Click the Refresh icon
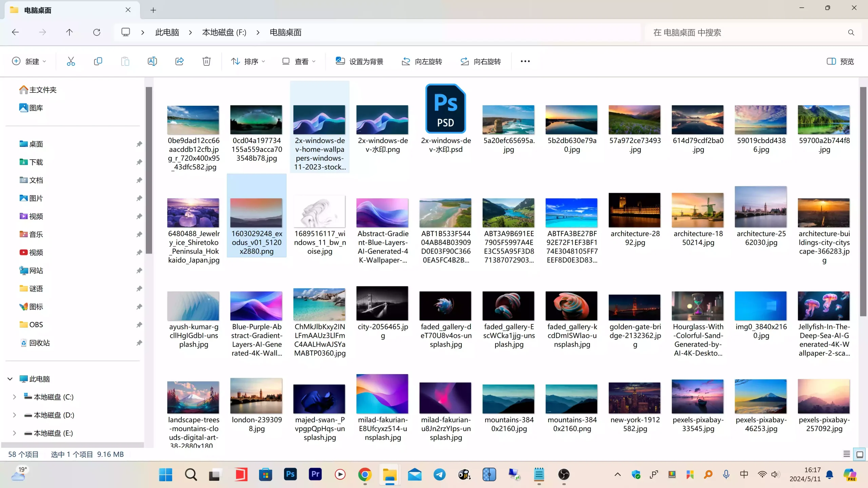Viewport: 868px width, 488px height. tap(97, 33)
